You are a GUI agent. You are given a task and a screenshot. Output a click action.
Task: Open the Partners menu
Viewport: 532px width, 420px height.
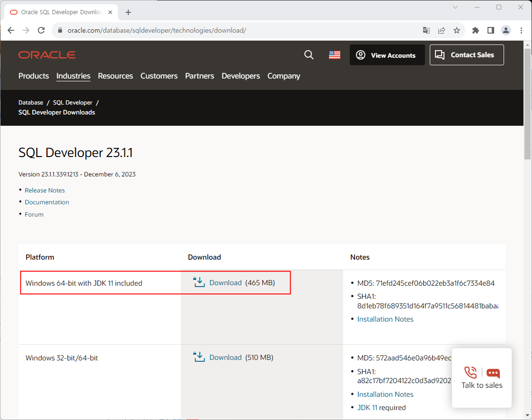pyautogui.click(x=200, y=76)
